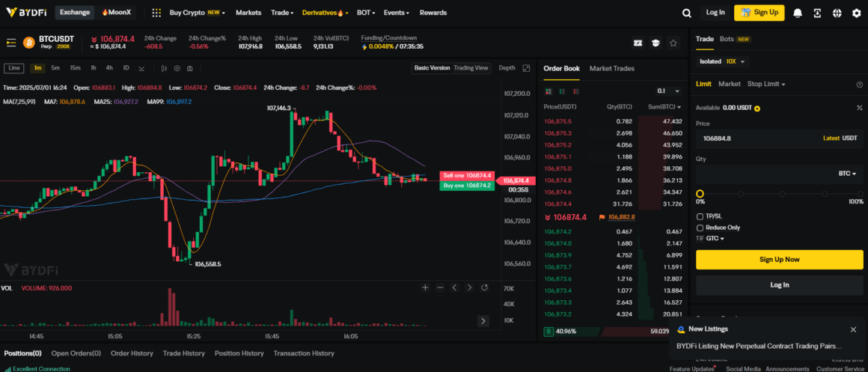Show combined buy and sell order book view
The image size is (868, 372).
click(x=548, y=91)
